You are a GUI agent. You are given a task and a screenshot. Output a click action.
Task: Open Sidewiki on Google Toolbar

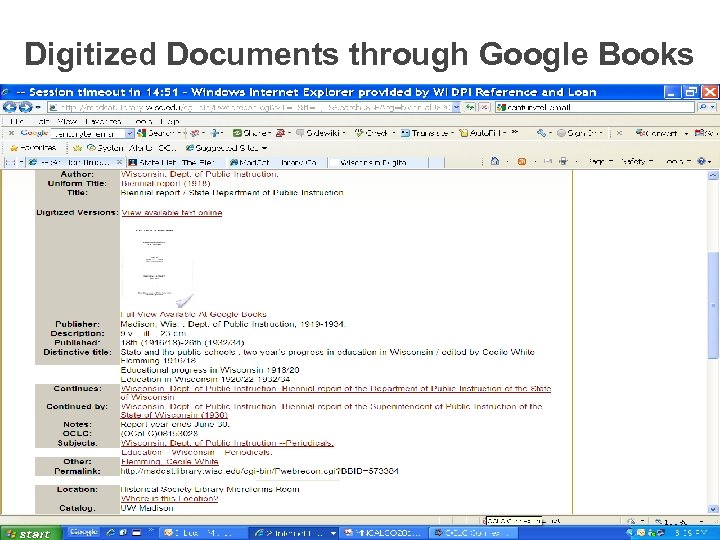319,133
